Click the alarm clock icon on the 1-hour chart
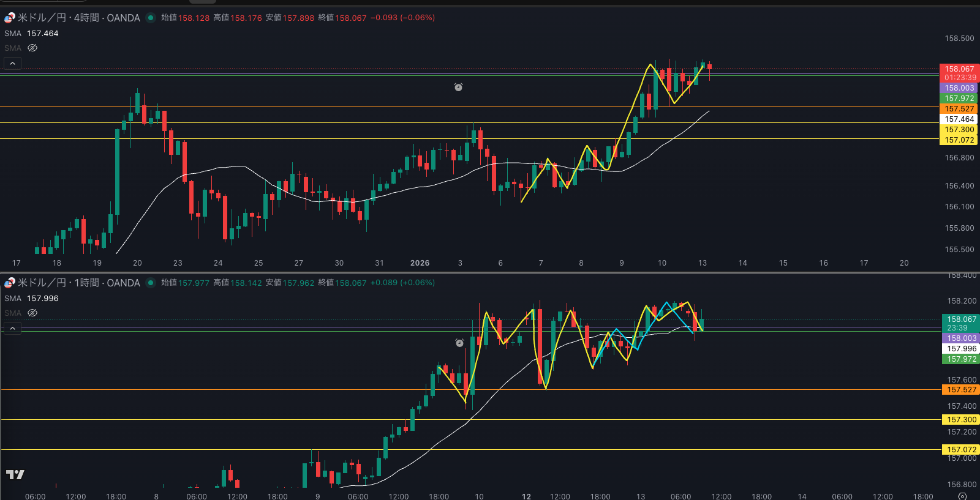Viewport: 980px width, 500px height. 459,343
